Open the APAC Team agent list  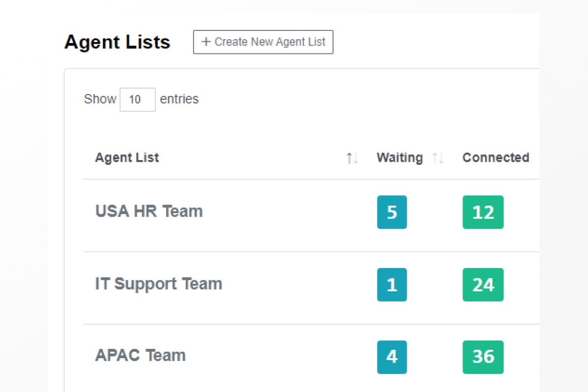pyautogui.click(x=140, y=355)
